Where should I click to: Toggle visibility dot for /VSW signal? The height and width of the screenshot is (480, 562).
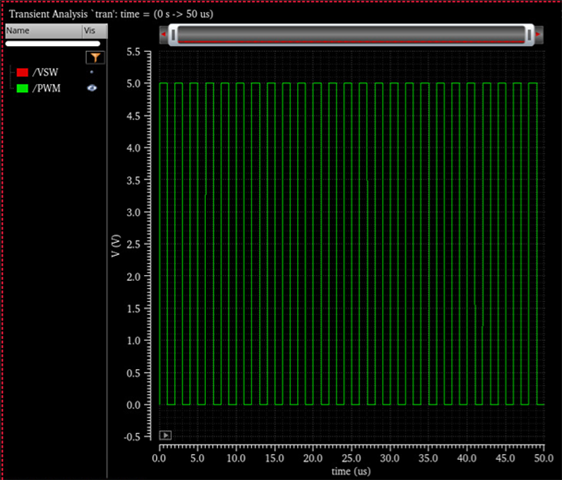coord(92,72)
